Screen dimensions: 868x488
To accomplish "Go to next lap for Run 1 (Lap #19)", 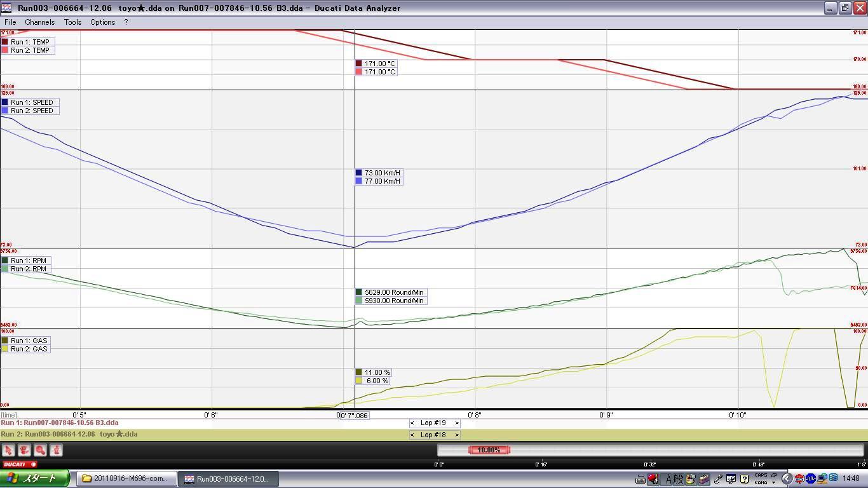I will point(456,423).
